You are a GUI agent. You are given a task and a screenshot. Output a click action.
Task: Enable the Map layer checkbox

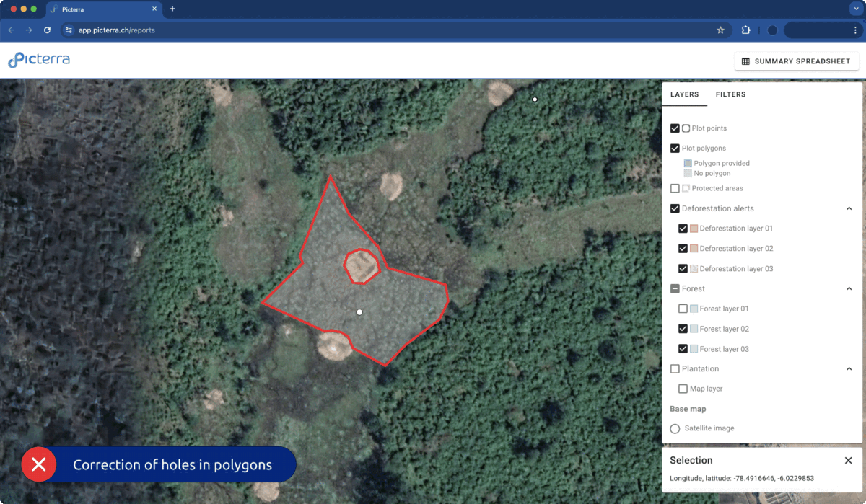click(683, 389)
